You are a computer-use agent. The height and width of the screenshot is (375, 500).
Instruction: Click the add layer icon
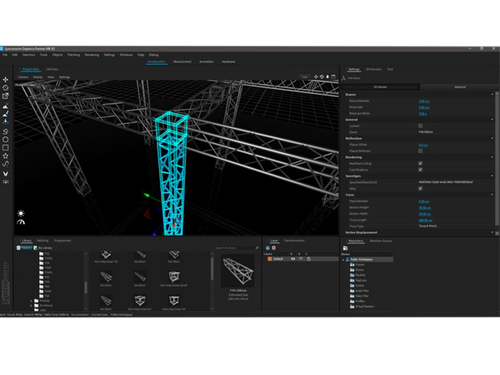[268, 248]
